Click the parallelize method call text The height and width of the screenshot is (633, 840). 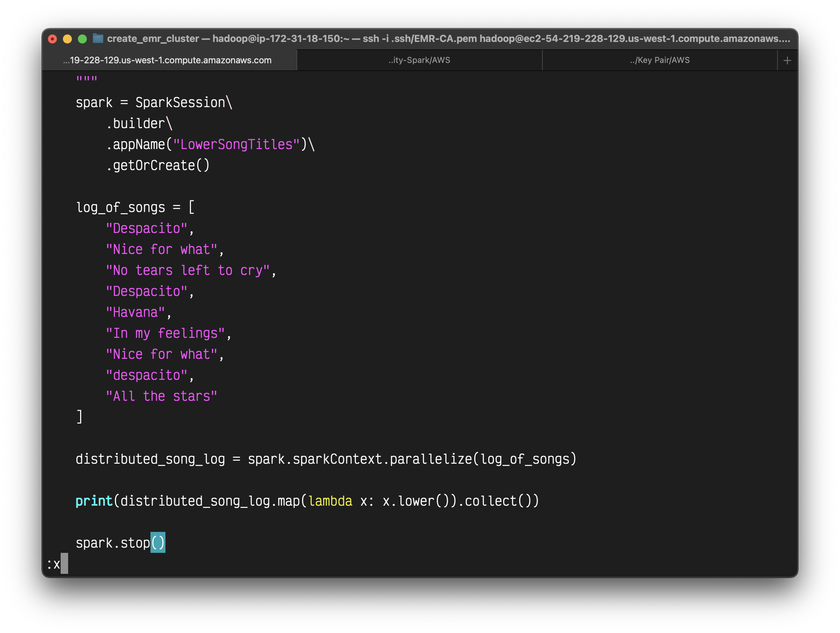coord(430,459)
